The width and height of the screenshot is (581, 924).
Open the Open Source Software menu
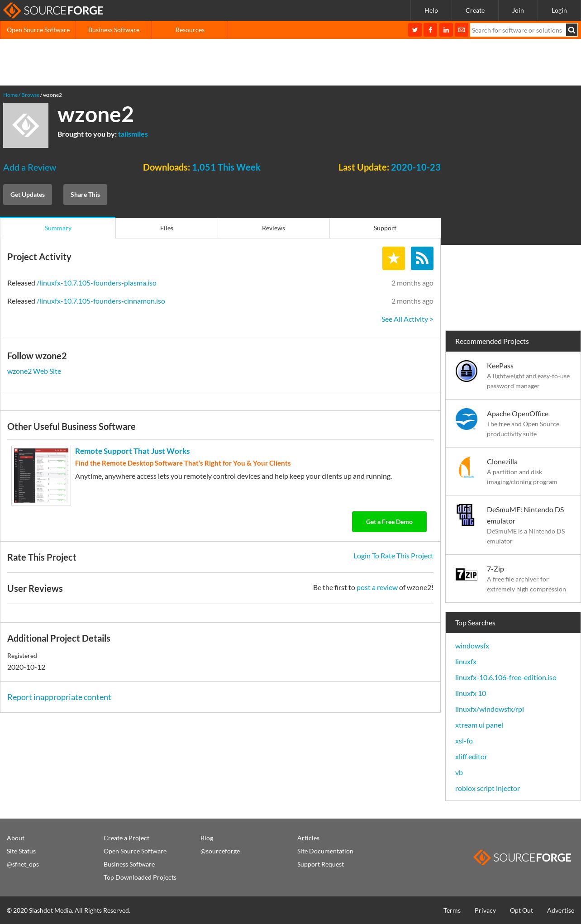pyautogui.click(x=38, y=30)
